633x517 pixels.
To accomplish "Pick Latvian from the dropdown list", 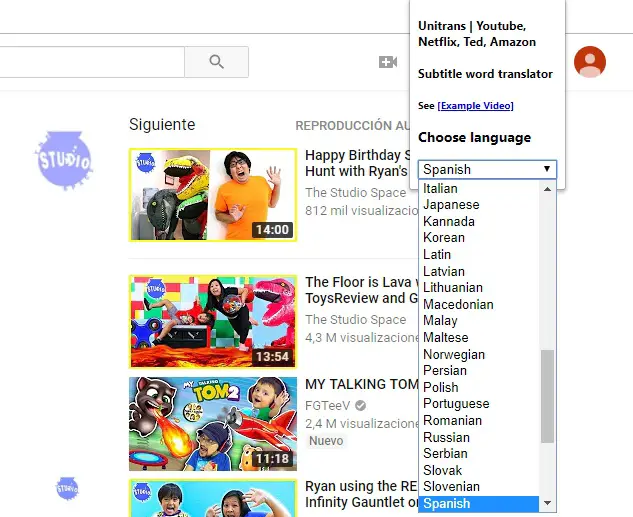I will [479, 272].
